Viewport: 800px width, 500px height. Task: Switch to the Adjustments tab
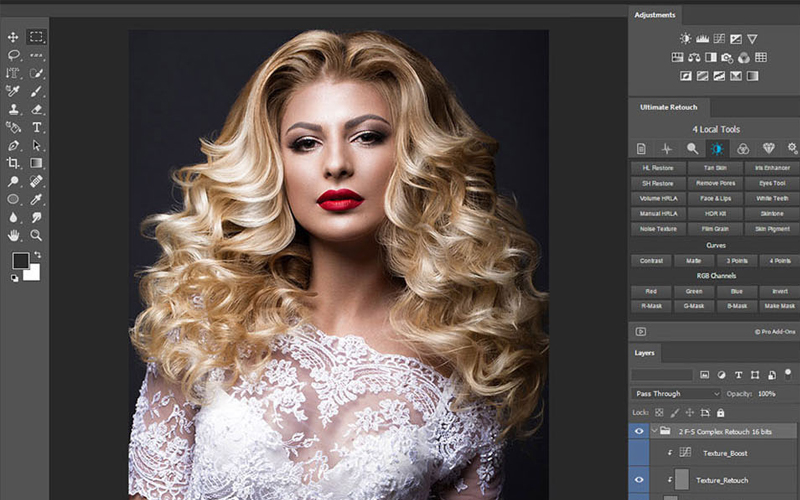[x=655, y=15]
